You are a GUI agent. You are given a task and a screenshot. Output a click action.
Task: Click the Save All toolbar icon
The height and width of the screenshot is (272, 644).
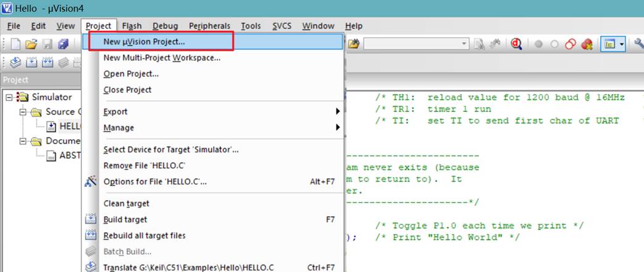63,44
